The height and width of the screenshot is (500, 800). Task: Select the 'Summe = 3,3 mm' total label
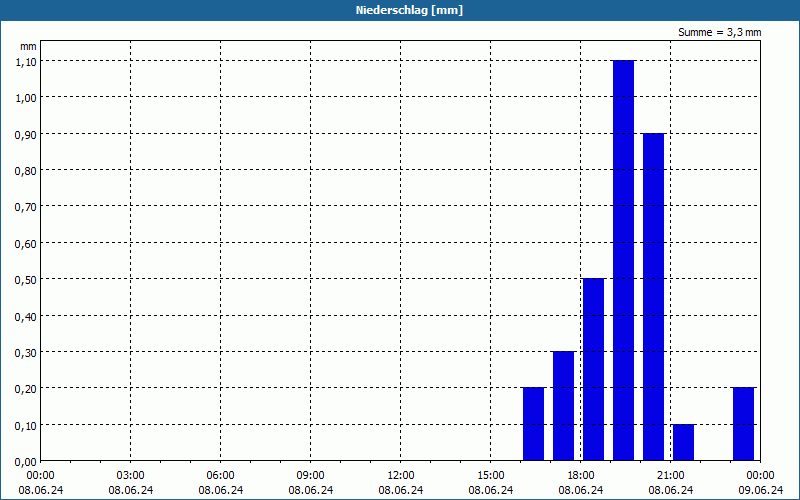[719, 32]
